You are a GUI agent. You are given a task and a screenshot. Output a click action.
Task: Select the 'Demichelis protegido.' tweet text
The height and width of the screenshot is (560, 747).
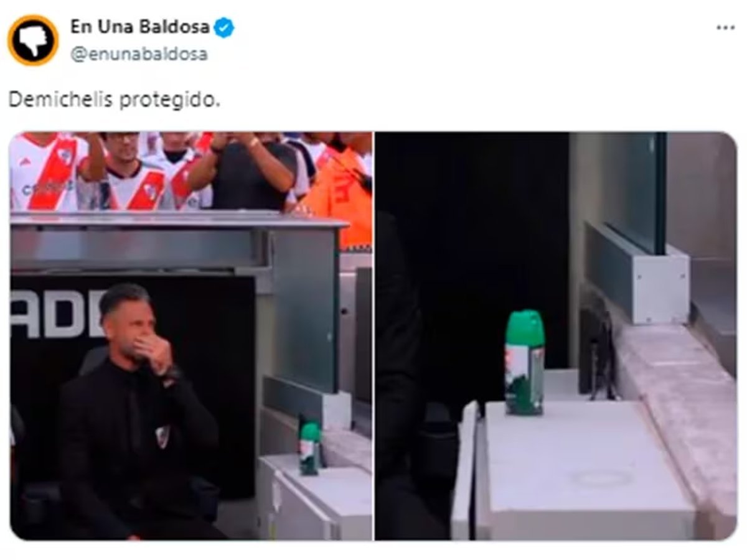114,100
